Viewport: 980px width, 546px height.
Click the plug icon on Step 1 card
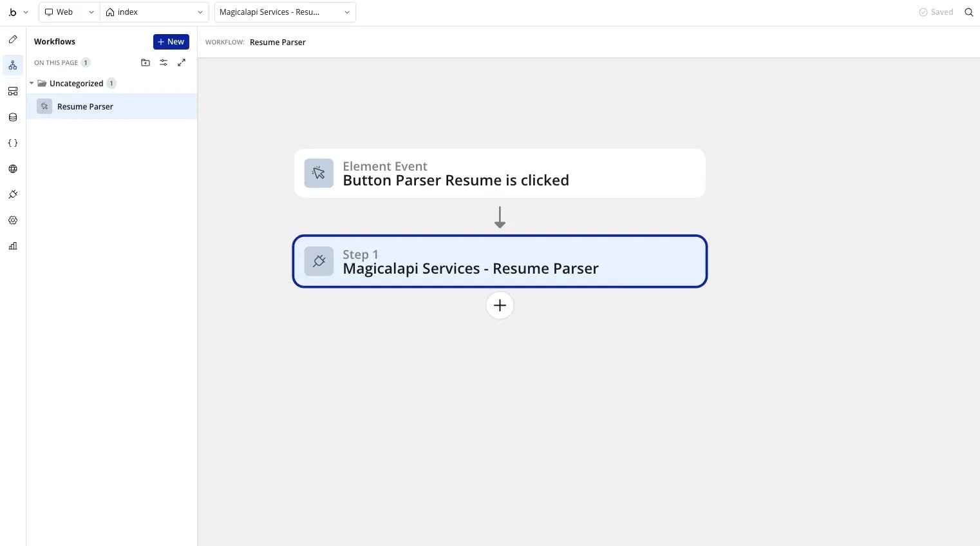click(x=319, y=261)
